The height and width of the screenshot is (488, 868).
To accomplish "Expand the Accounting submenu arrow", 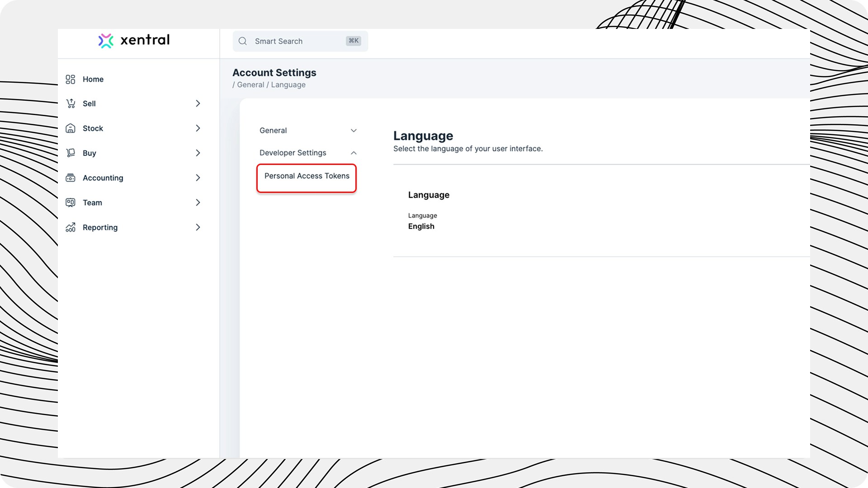I will [x=198, y=178].
